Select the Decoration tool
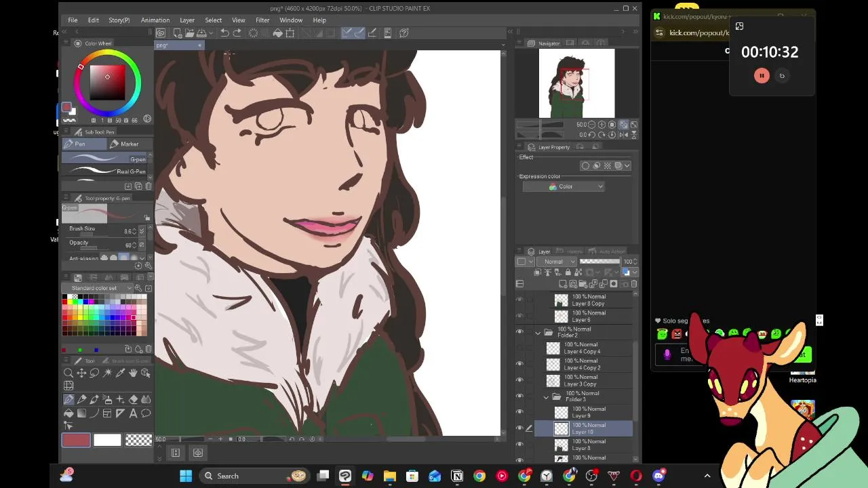 click(x=120, y=400)
